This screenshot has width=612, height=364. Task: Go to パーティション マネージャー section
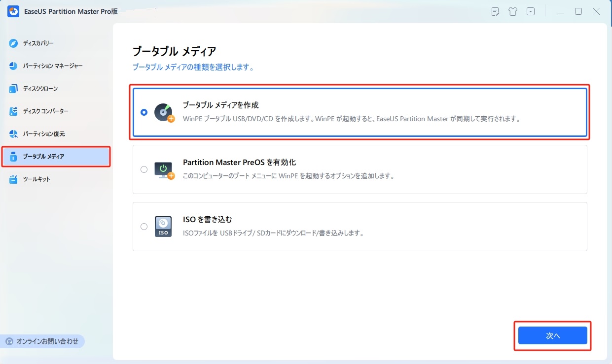coord(52,66)
